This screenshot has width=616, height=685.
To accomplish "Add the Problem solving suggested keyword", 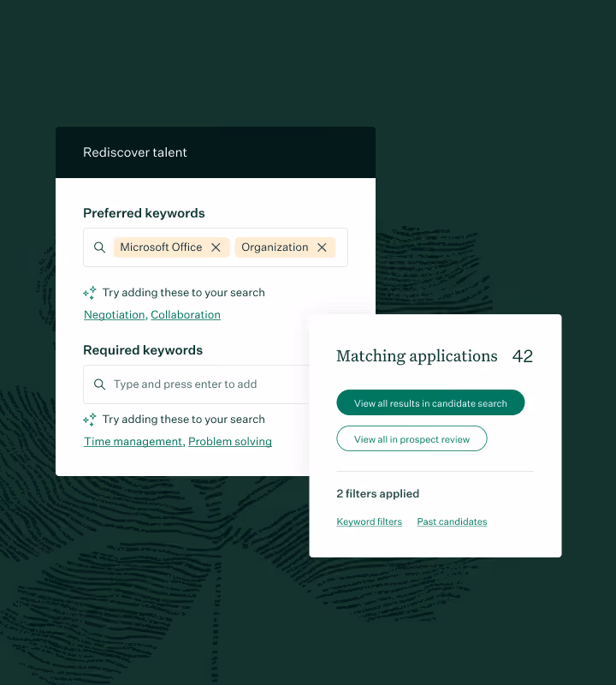I will pos(230,441).
